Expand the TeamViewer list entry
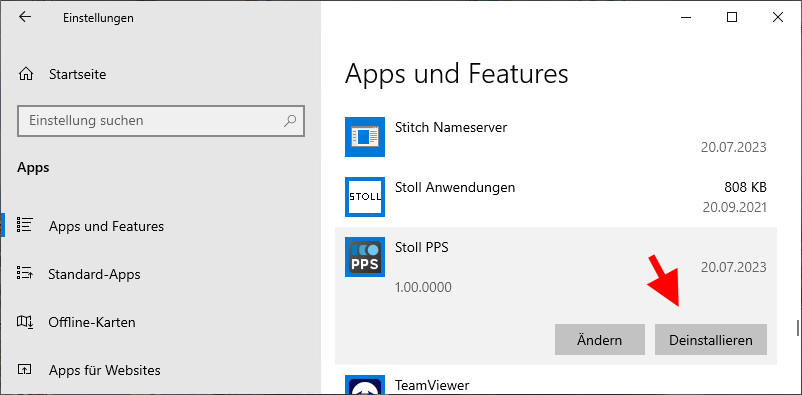 click(555, 384)
